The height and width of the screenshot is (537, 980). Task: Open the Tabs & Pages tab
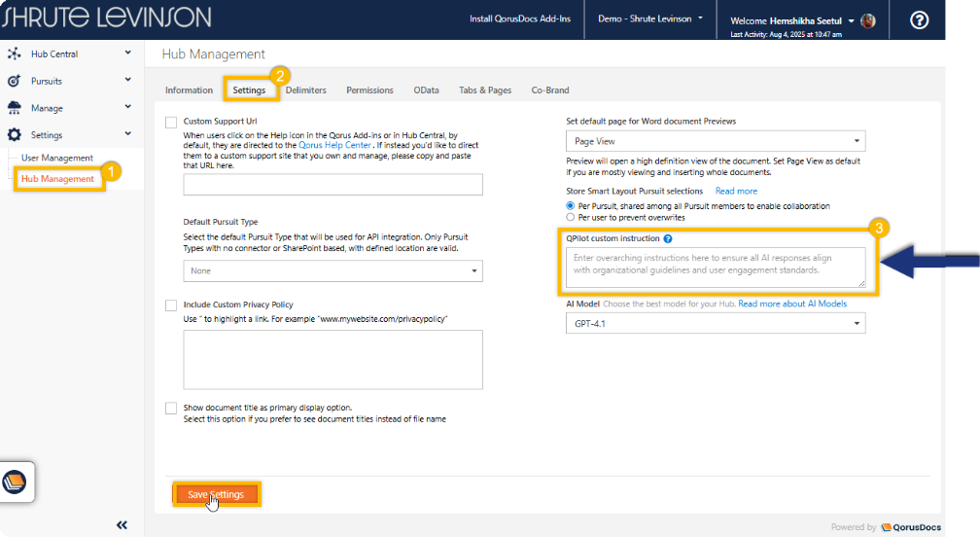pyautogui.click(x=485, y=90)
